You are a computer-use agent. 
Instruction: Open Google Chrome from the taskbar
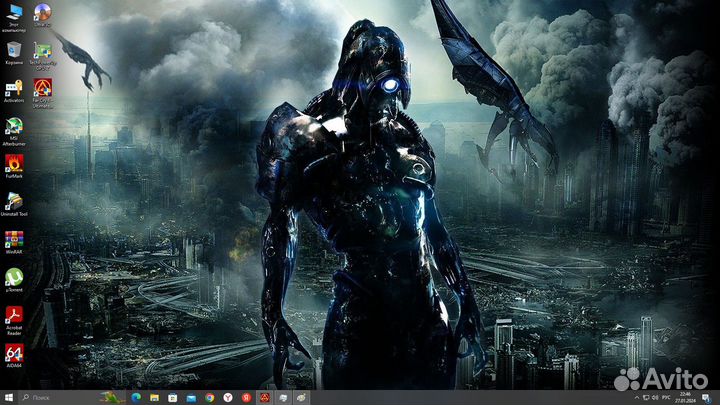pos(210,398)
